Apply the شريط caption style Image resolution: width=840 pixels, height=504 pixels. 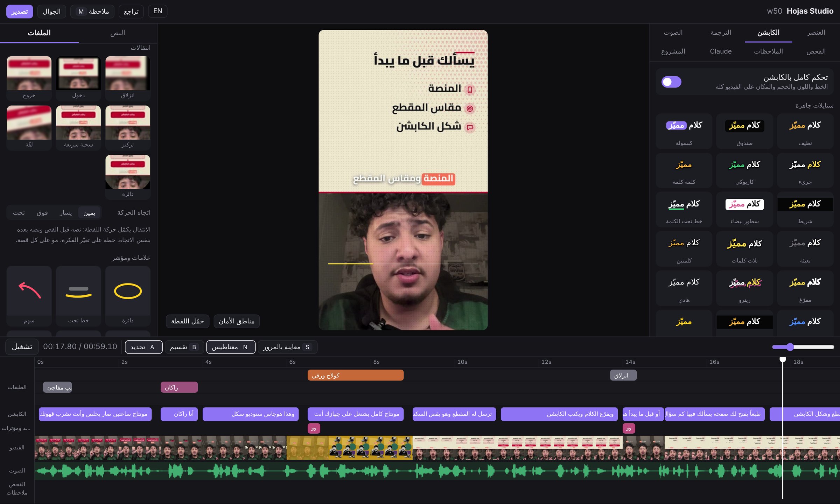tap(805, 210)
